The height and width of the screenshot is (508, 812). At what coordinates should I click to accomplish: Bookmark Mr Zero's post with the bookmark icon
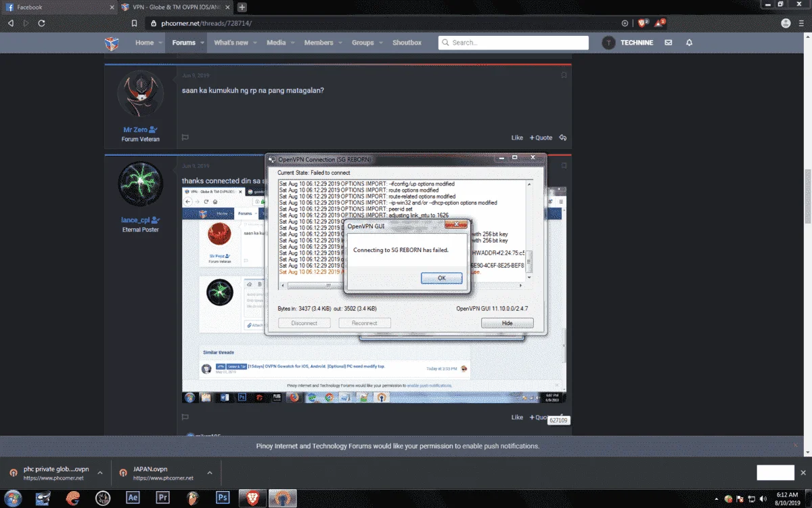[x=564, y=75]
